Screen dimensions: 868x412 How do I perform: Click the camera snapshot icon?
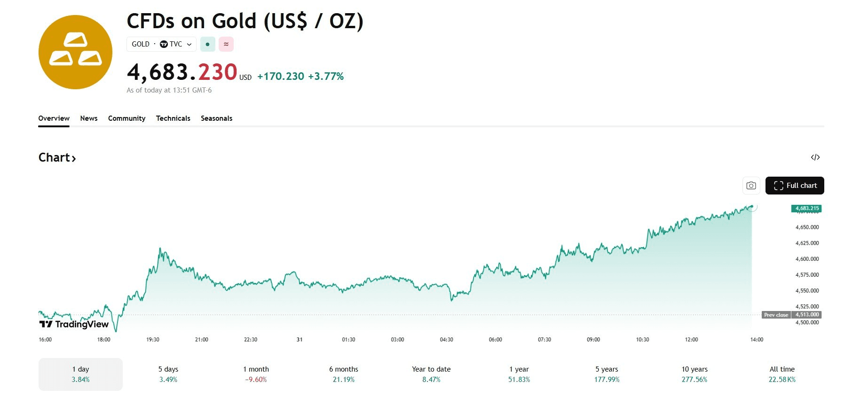751,186
